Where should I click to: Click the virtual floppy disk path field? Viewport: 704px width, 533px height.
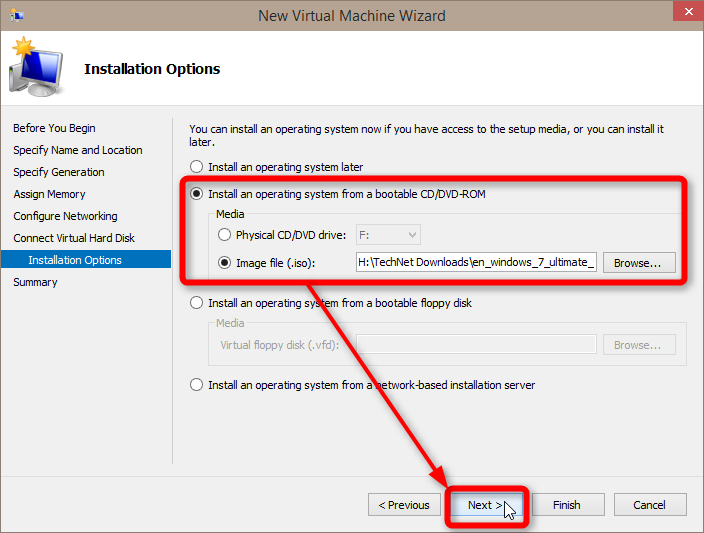pos(476,344)
